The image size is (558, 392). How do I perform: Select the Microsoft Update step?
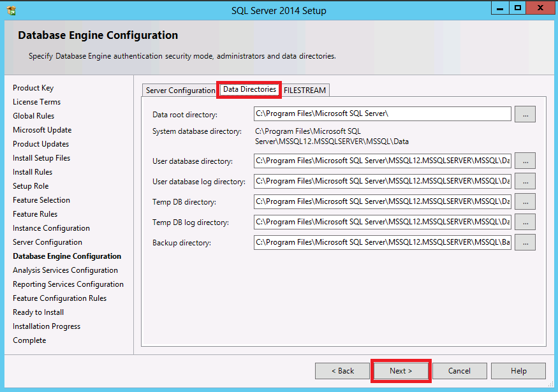coord(42,130)
